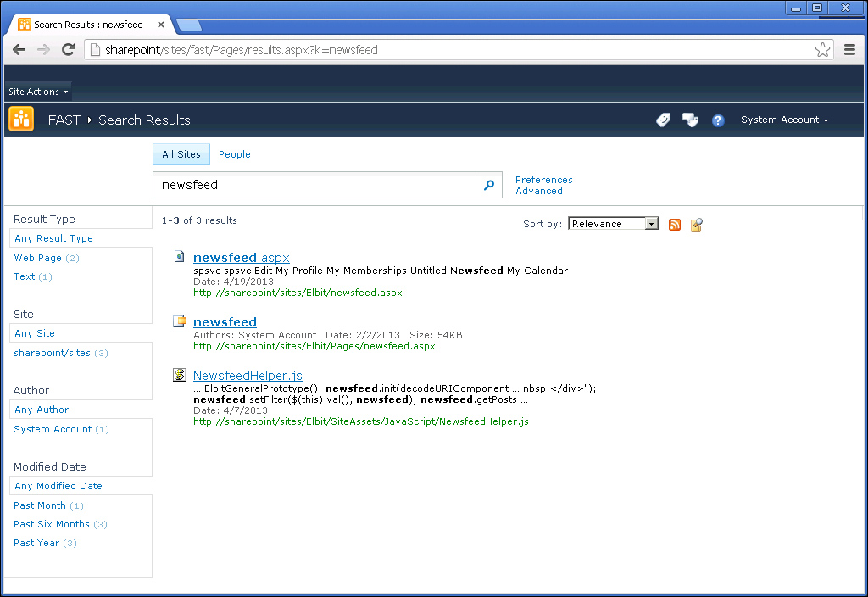Screen dimensions: 868x597
Task: Open the Chrome menu icon
Action: 849,50
